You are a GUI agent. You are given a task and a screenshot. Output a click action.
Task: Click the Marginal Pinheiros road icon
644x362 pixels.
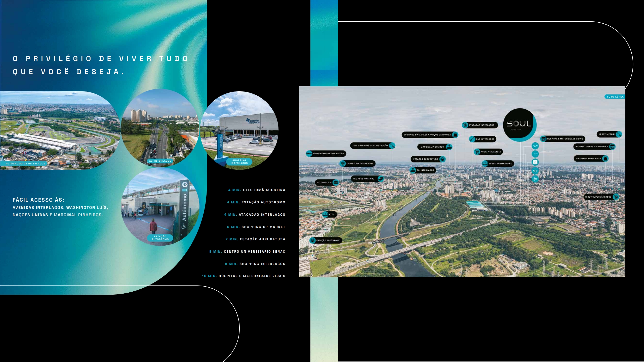[449, 147]
